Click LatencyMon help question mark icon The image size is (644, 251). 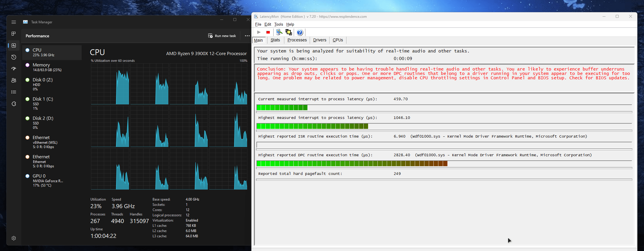(x=300, y=32)
